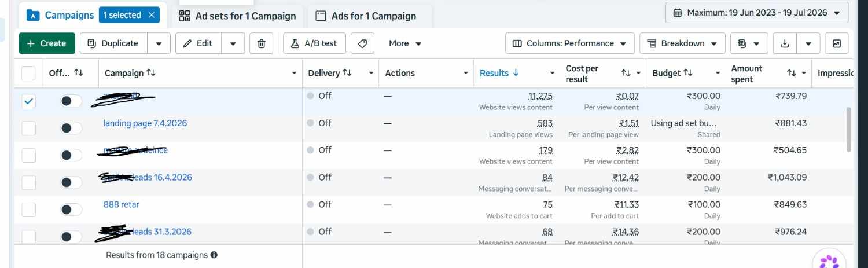Tick checkbox for landing page 7.4.2026 row

[28, 128]
